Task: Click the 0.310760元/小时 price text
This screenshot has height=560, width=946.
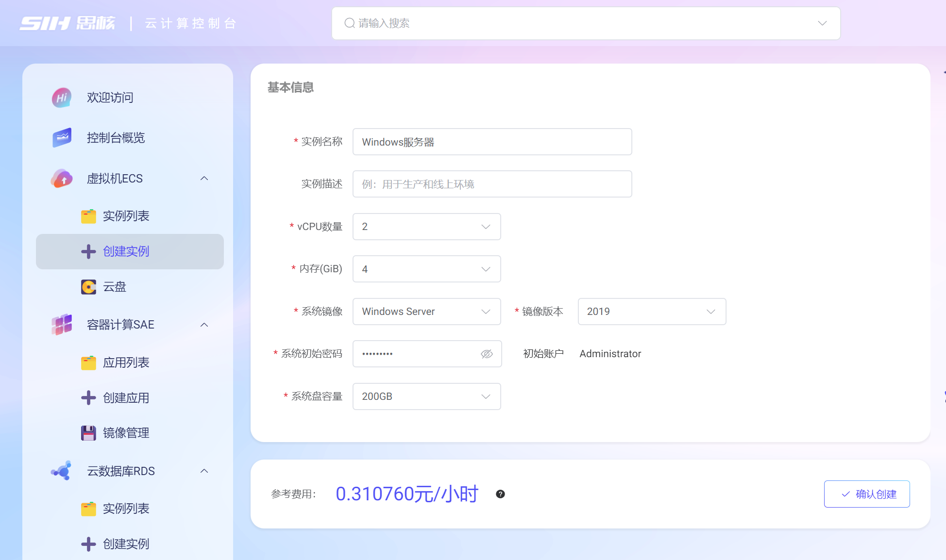Action: pyautogui.click(x=407, y=494)
